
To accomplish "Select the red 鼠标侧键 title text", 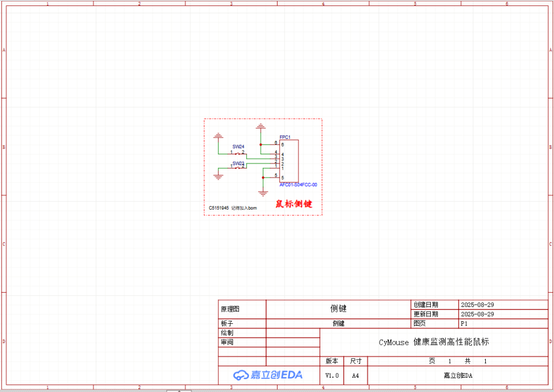I will pyautogui.click(x=293, y=204).
